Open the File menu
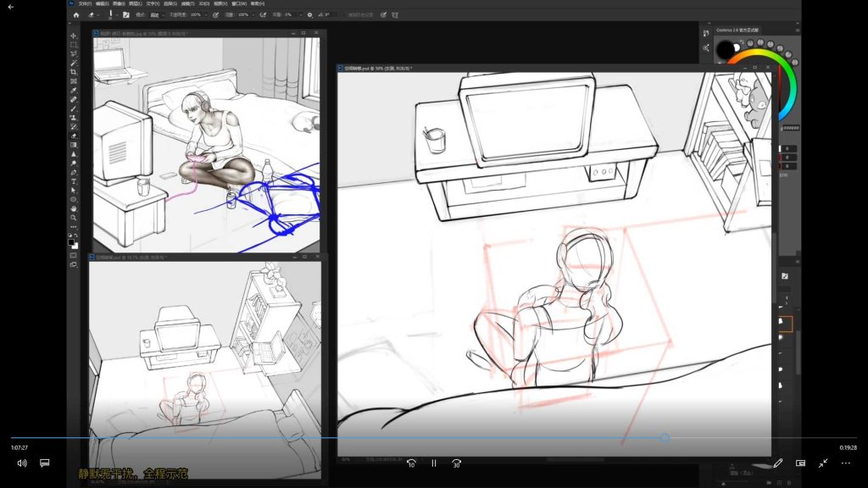Viewport: 868px width, 488px height. (85, 4)
